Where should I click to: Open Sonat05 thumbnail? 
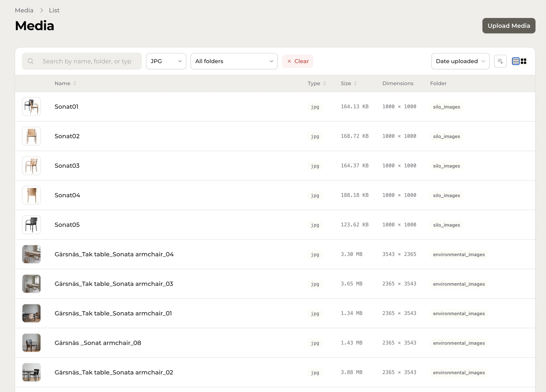tap(31, 225)
